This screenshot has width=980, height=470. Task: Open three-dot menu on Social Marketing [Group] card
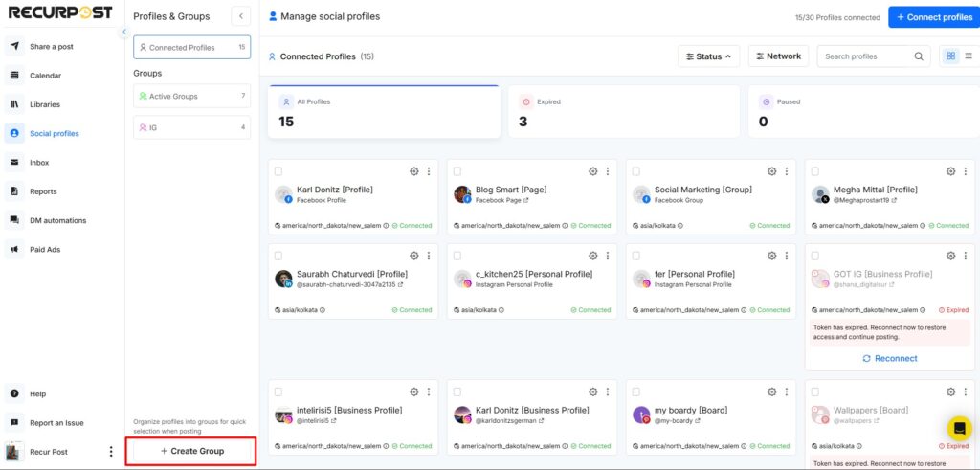tap(787, 171)
